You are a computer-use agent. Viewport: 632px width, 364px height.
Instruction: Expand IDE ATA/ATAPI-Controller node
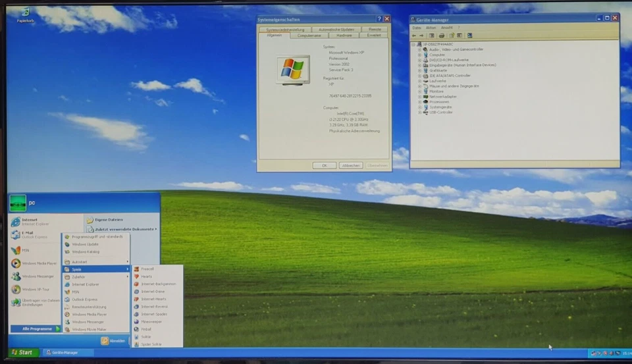419,76
